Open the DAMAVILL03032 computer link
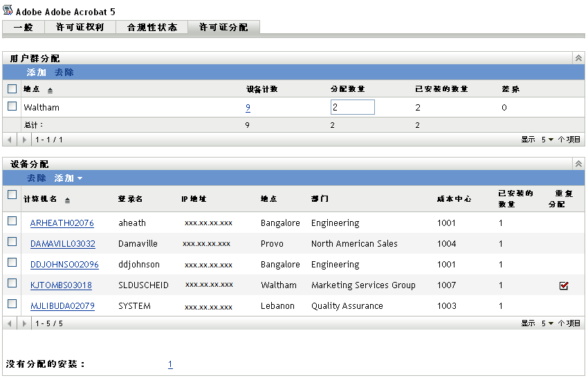 63,243
